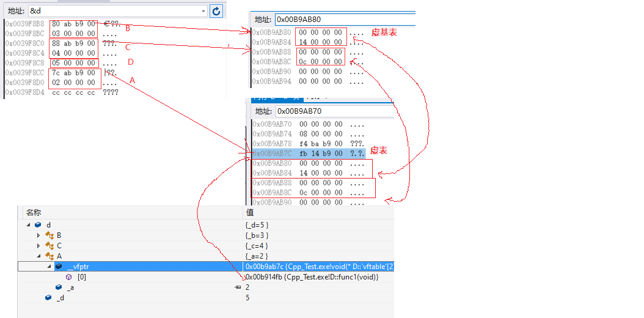Image resolution: width=644 pixels, height=318 pixels.
Task: Click the address field showing 0x00B9AB80
Action: tap(342, 19)
